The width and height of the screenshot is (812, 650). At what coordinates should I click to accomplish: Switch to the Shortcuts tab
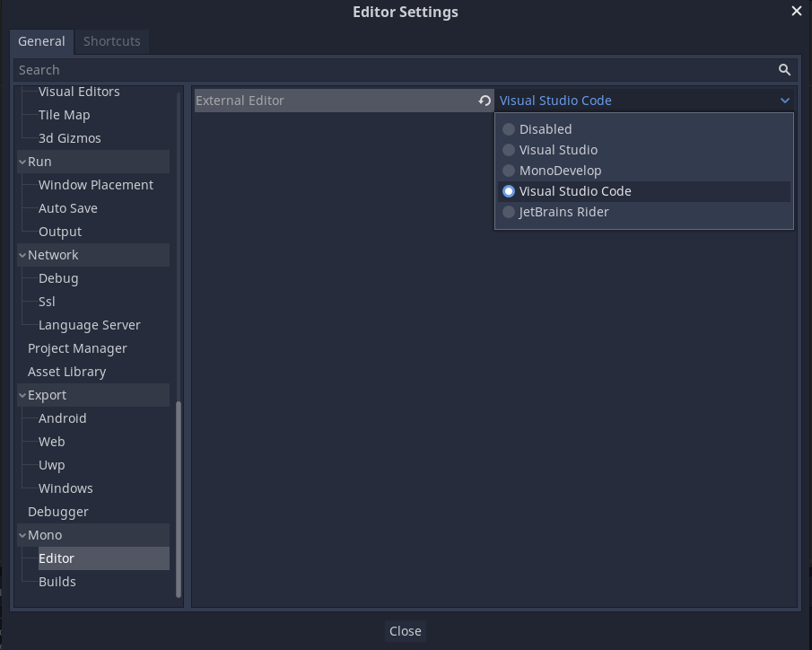point(112,41)
